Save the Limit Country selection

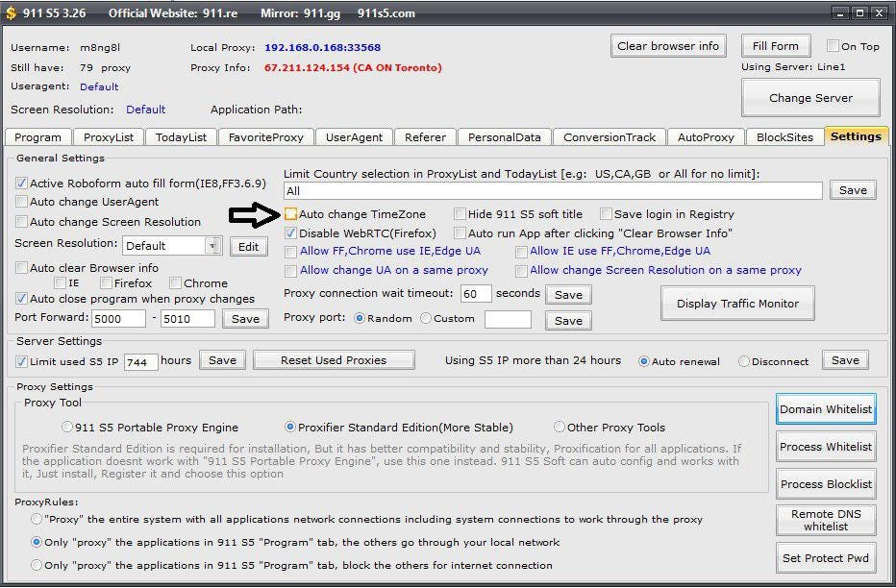(x=853, y=190)
